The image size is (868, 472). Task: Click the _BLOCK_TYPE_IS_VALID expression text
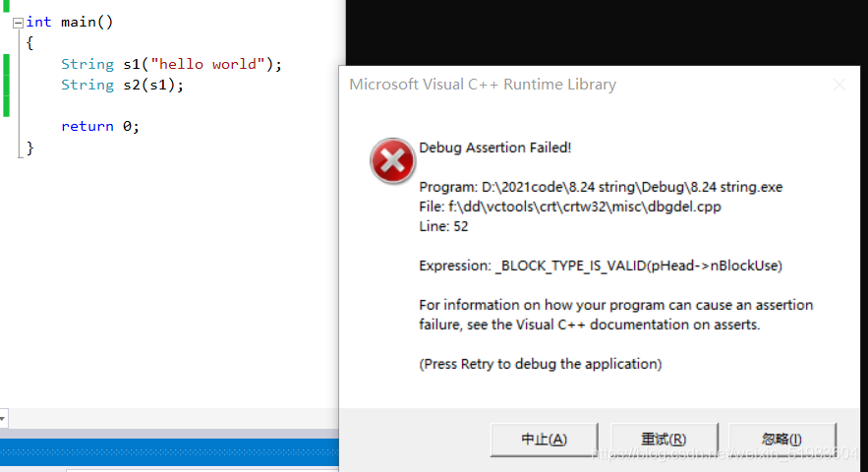601,265
